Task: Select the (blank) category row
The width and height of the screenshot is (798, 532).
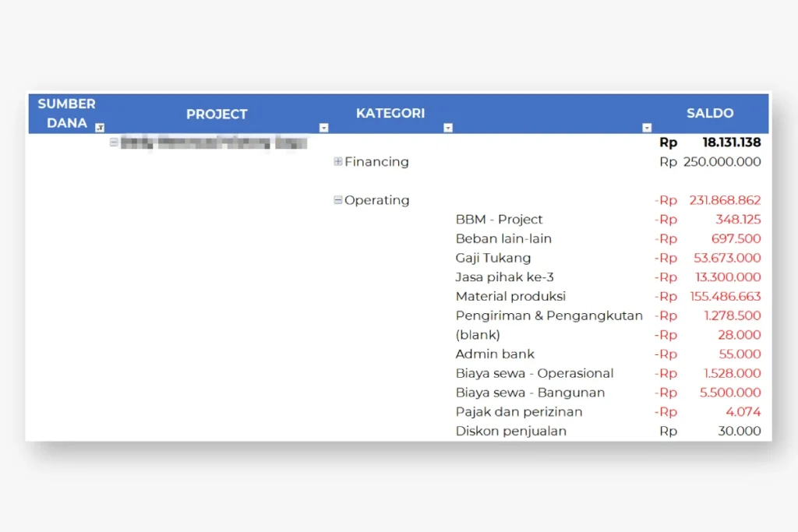Action: click(x=478, y=335)
